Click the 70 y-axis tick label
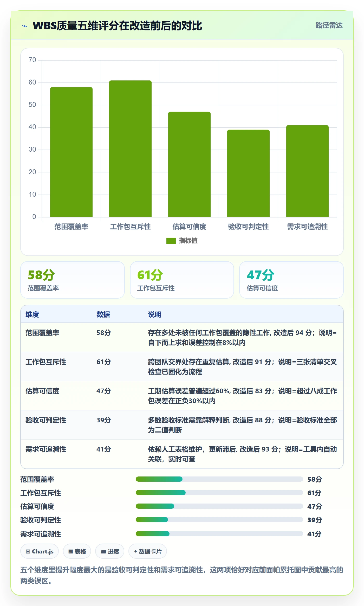Viewport: 364px width, 606px height. click(32, 60)
